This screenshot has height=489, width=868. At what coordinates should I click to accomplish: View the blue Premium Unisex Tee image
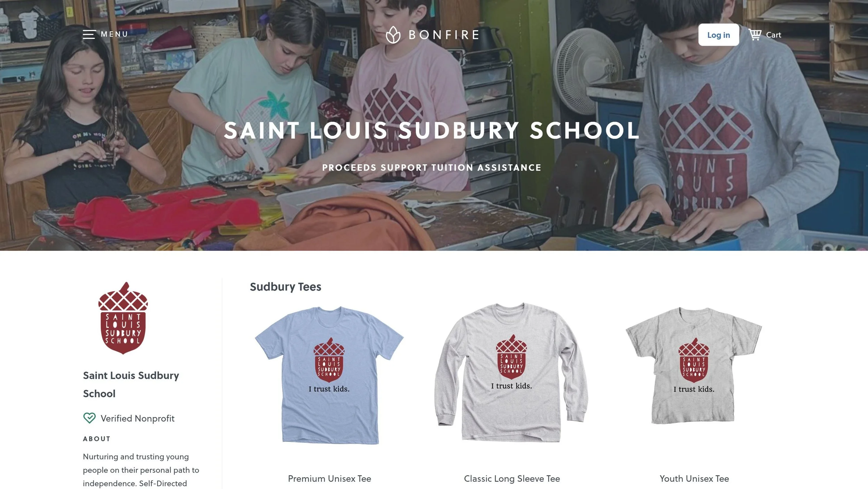[x=329, y=375]
